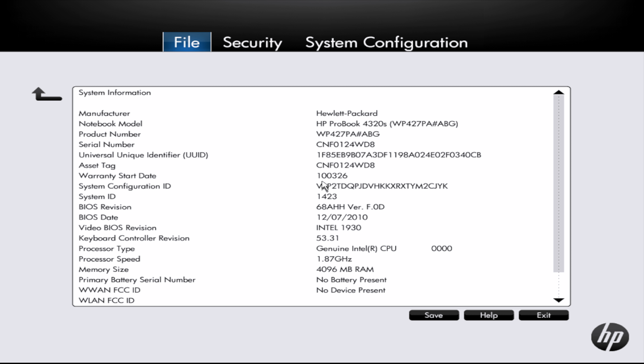
Task: Select the INTEL 1930 value
Action: click(338, 228)
